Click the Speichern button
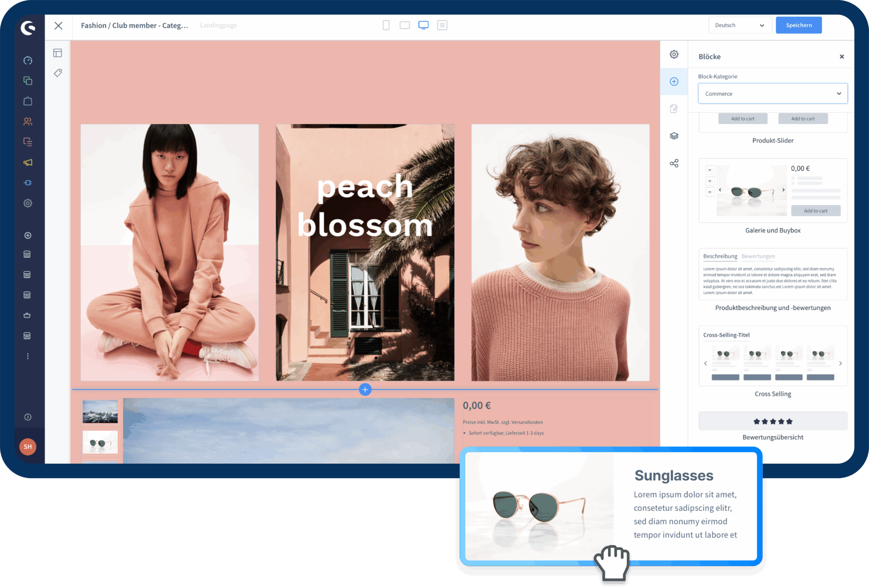The height and width of the screenshot is (588, 869). click(798, 25)
